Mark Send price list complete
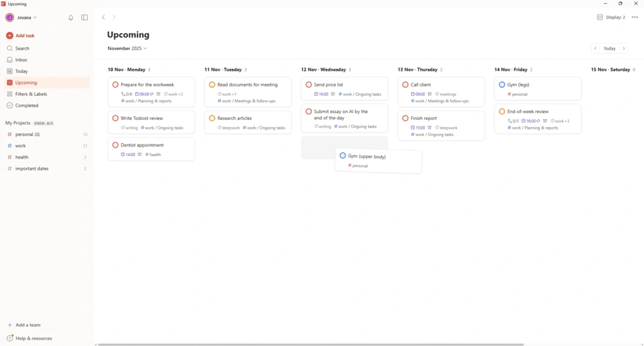The width and height of the screenshot is (644, 346). [x=309, y=85]
